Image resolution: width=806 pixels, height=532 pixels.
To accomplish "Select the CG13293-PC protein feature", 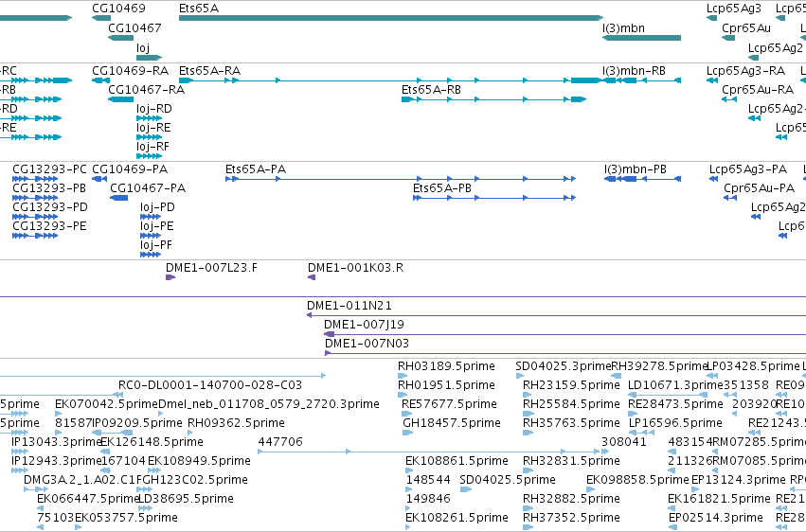I will tap(35, 179).
